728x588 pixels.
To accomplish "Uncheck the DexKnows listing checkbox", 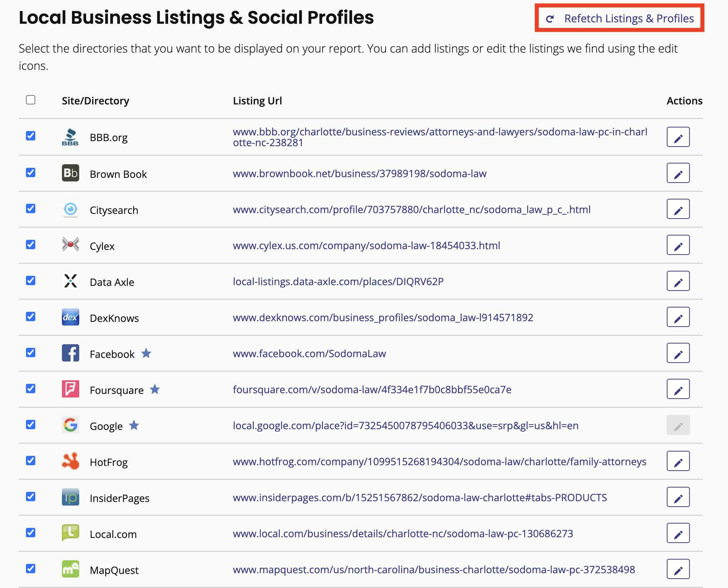I will pos(31,317).
